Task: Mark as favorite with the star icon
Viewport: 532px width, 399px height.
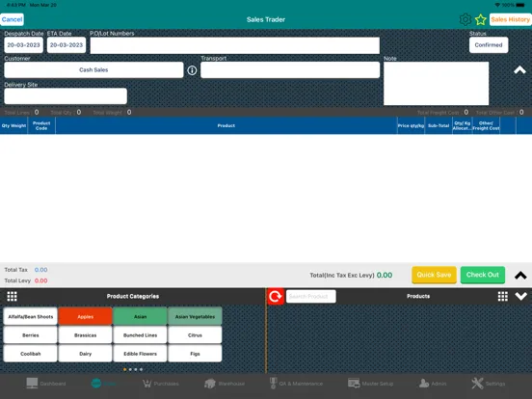Action: [480, 19]
